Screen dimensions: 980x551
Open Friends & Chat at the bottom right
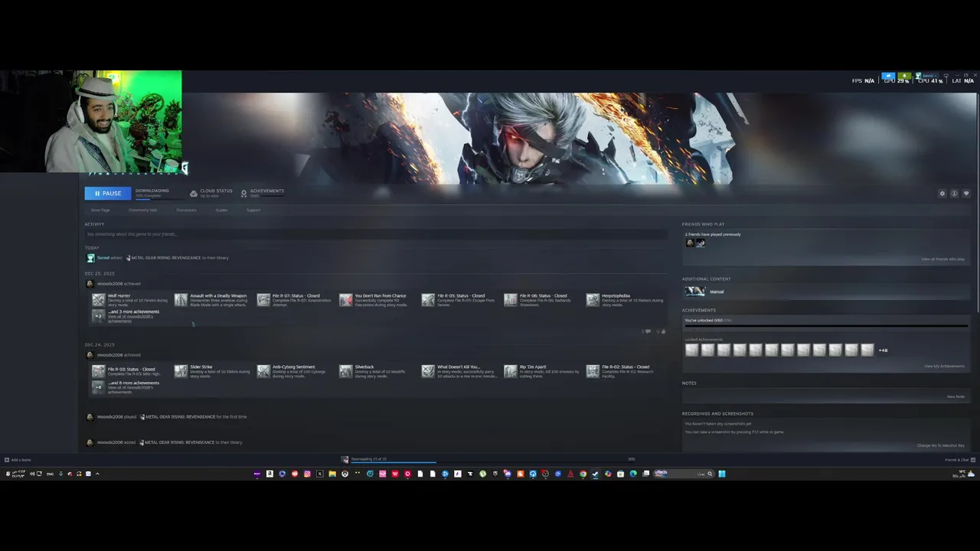tap(959, 460)
